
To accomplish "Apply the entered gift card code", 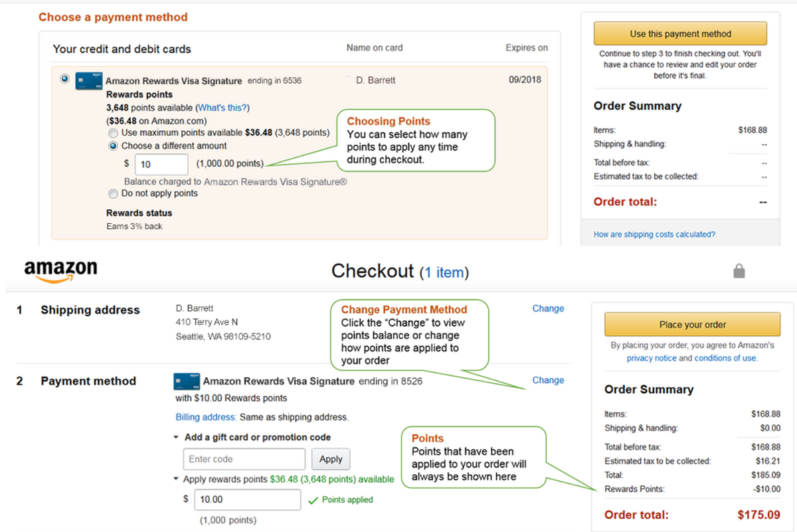I will [x=331, y=459].
